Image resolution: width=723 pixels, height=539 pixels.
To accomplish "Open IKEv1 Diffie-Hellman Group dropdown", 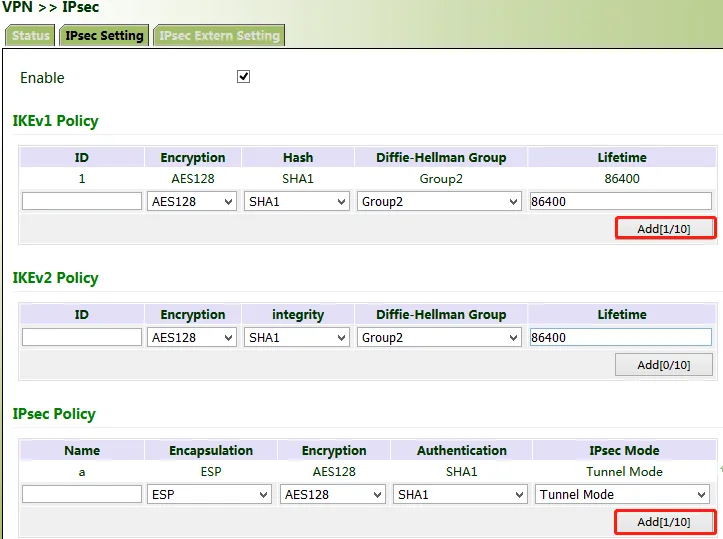I will click(439, 201).
